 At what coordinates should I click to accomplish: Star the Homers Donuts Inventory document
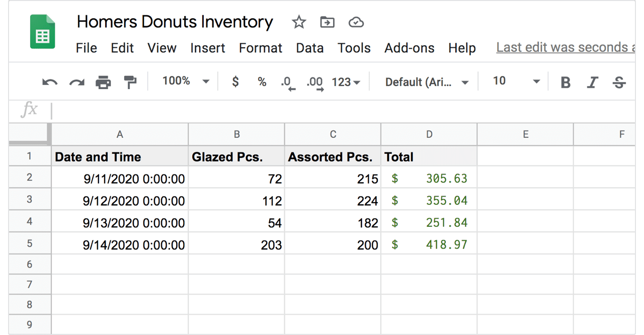click(299, 22)
